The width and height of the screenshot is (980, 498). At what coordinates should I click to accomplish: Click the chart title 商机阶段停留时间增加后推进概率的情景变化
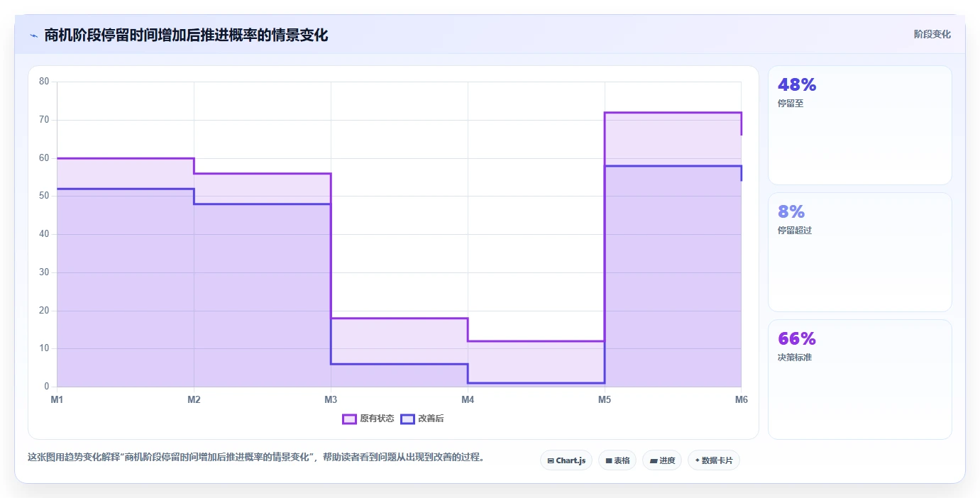coord(186,35)
